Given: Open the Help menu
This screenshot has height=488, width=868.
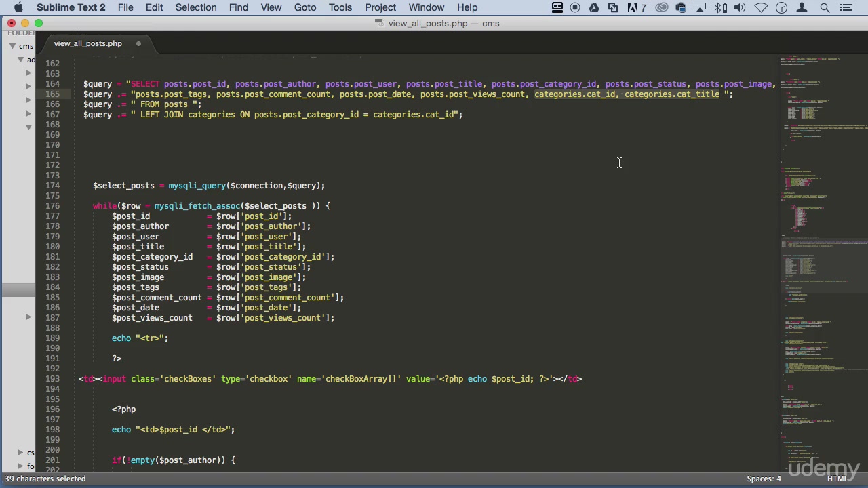Looking at the screenshot, I should (x=467, y=7).
